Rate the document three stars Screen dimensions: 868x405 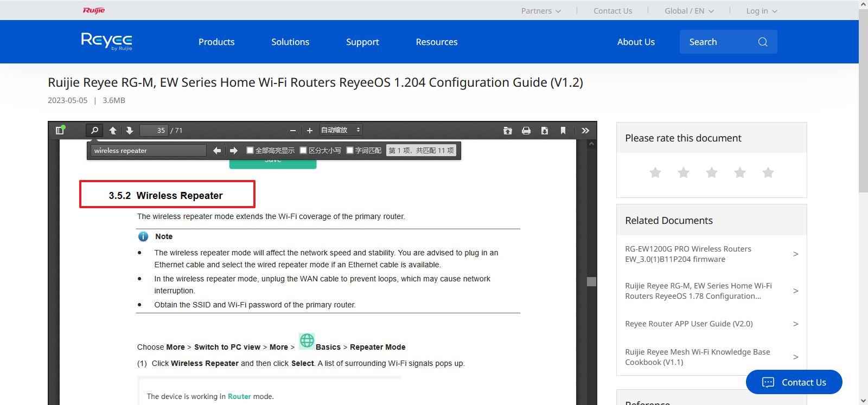(712, 172)
